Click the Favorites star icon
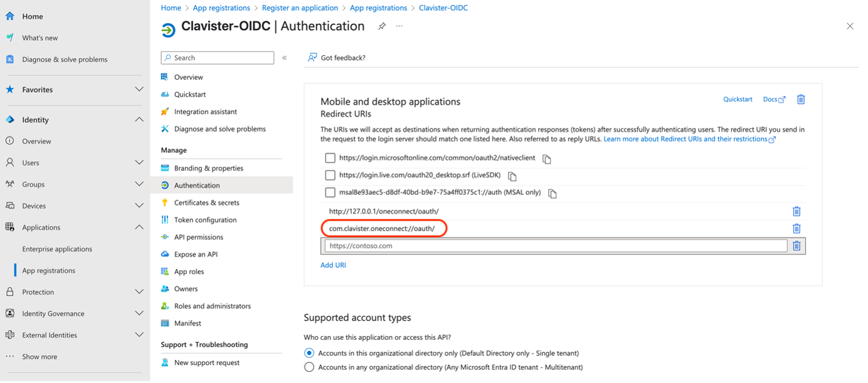 [9, 90]
